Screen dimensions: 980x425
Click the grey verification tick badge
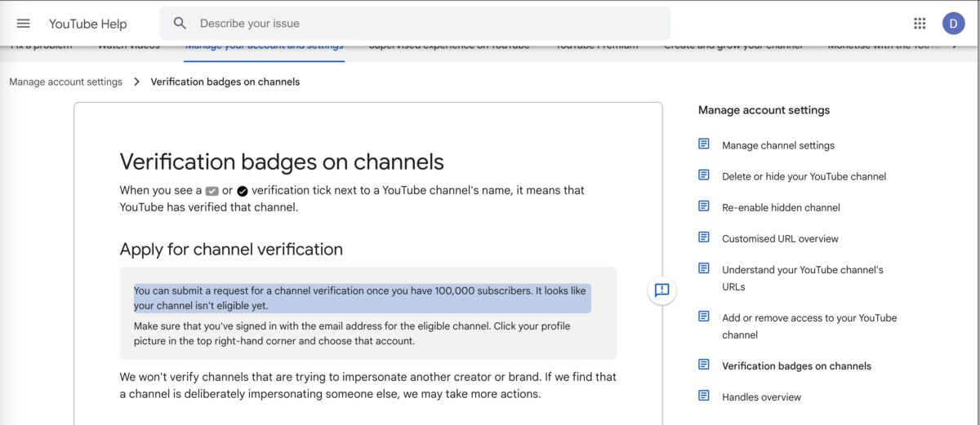click(x=212, y=191)
